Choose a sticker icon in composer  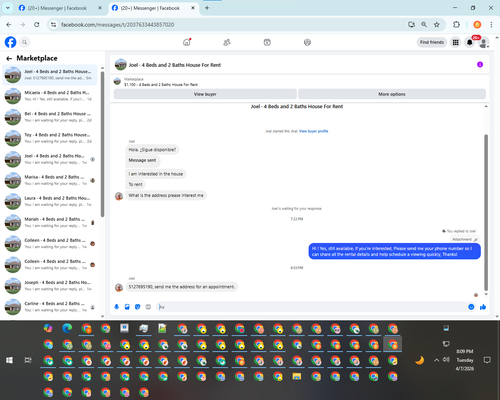(138, 307)
